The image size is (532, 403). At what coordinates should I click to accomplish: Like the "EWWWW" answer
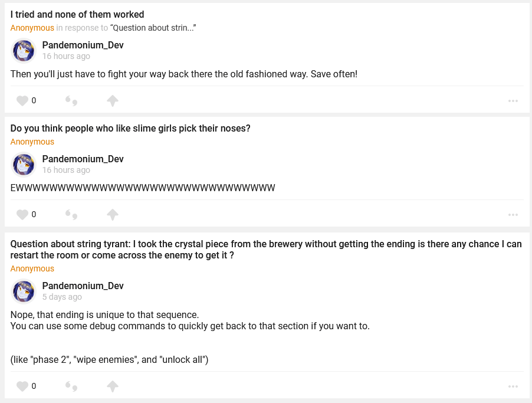[22, 215]
